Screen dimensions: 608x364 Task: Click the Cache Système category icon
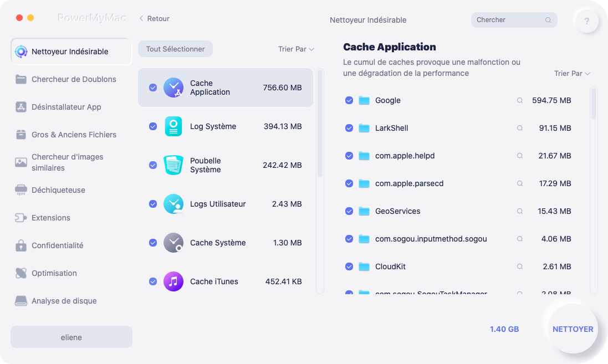(173, 243)
